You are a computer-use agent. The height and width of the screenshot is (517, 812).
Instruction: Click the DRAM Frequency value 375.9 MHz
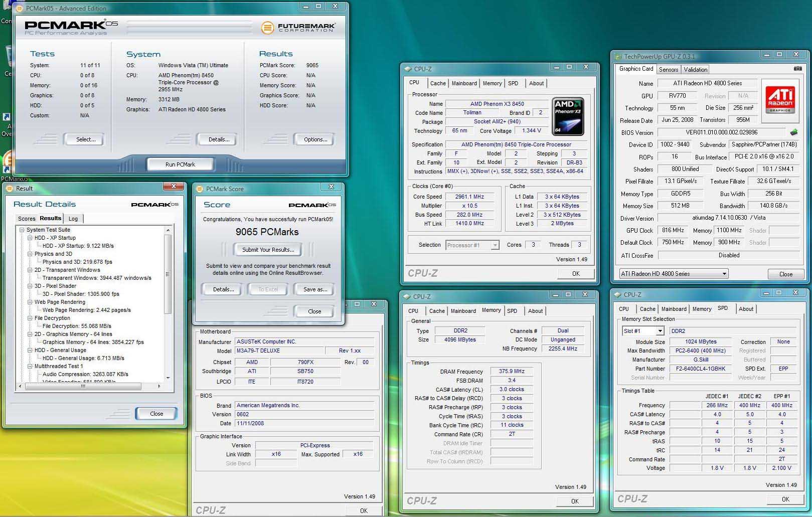(x=512, y=372)
